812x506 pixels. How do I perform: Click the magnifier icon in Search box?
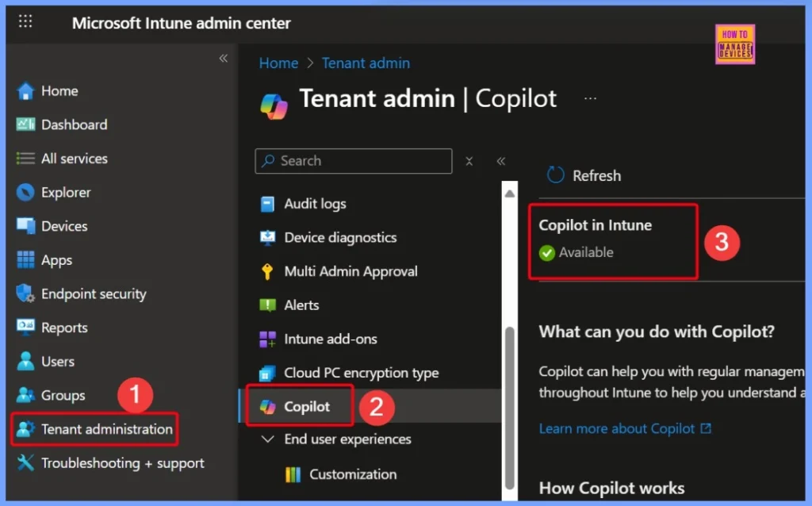click(268, 160)
